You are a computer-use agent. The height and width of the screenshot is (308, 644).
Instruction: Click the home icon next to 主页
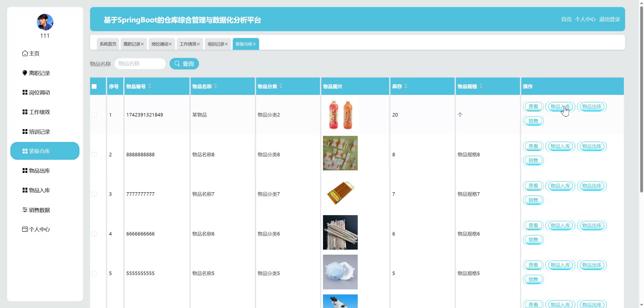point(25,53)
